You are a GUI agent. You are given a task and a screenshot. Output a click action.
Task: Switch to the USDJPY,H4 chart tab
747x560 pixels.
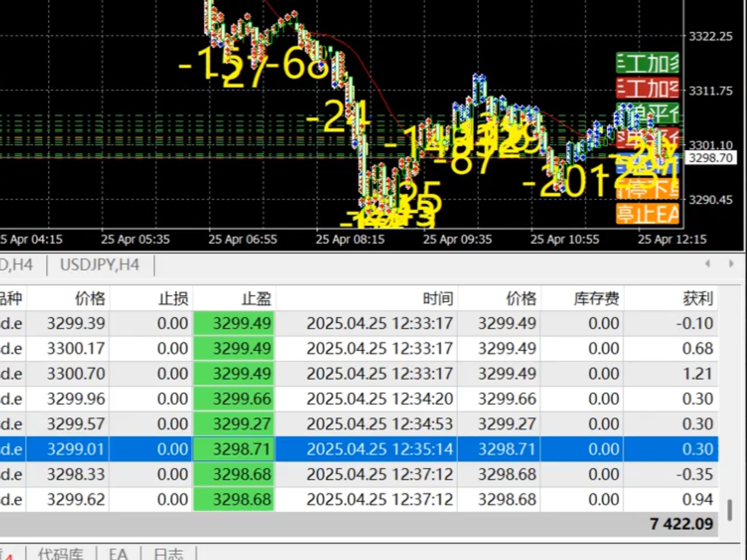click(100, 265)
